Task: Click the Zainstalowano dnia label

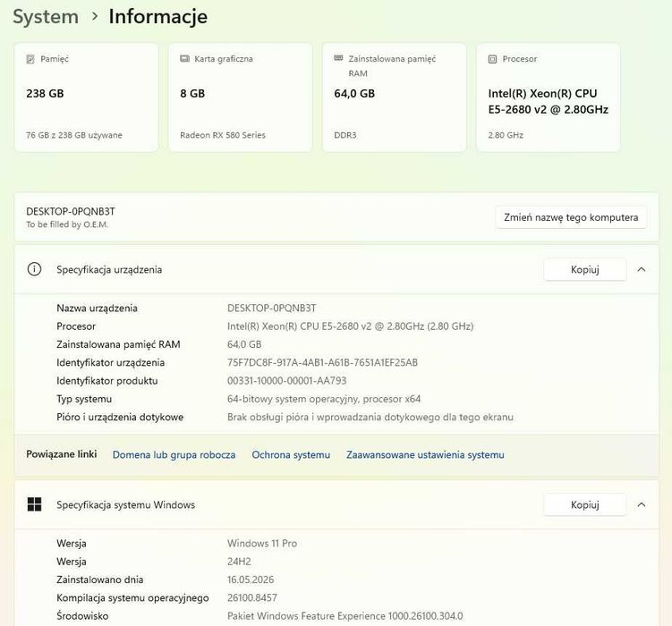Action: click(x=100, y=579)
